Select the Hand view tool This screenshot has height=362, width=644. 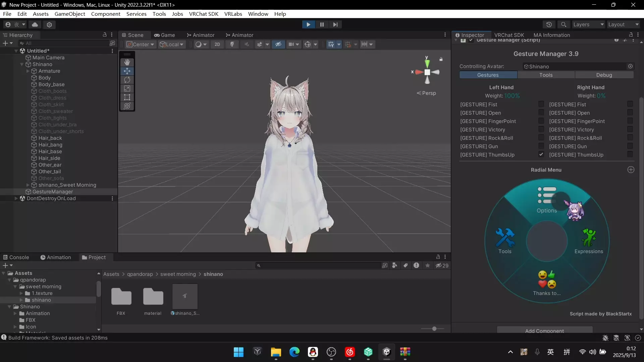pos(127,62)
